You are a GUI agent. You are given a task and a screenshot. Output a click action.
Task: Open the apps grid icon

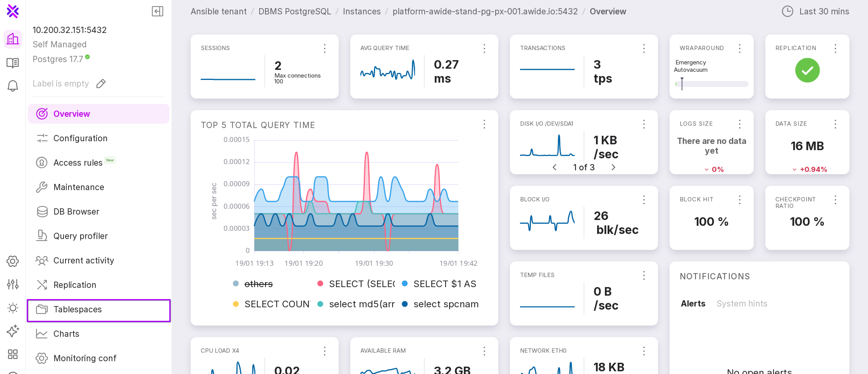point(12,354)
